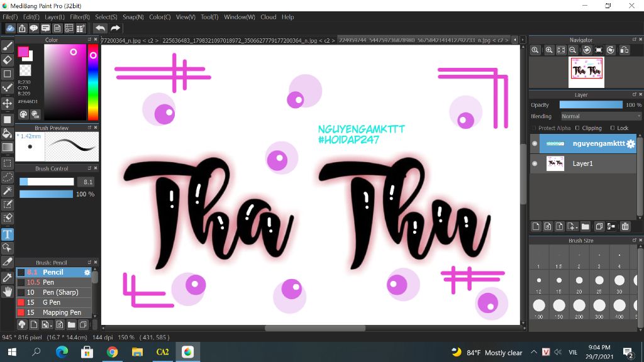Viewport: 644px width, 362px height.
Task: Enable the Lock checkbox
Action: 613,128
